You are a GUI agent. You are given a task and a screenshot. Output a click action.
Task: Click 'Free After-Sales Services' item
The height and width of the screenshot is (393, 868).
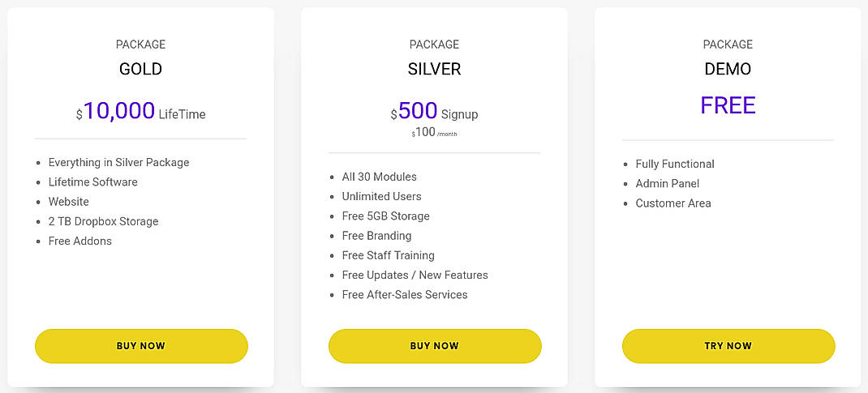[405, 295]
